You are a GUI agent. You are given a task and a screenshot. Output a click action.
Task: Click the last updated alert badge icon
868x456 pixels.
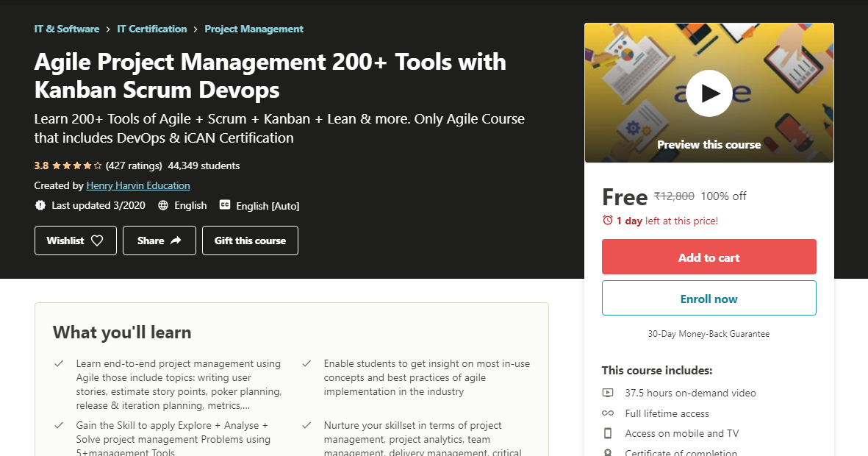[x=40, y=205]
